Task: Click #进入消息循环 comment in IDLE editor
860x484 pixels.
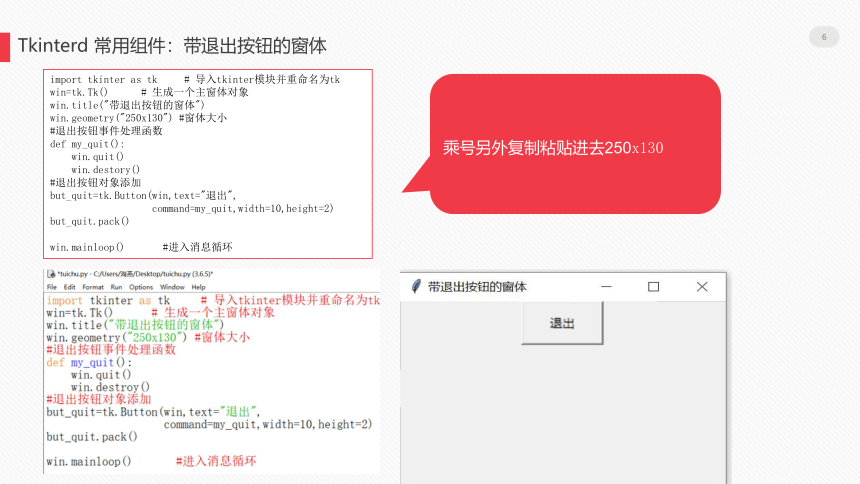Action: pos(216,461)
